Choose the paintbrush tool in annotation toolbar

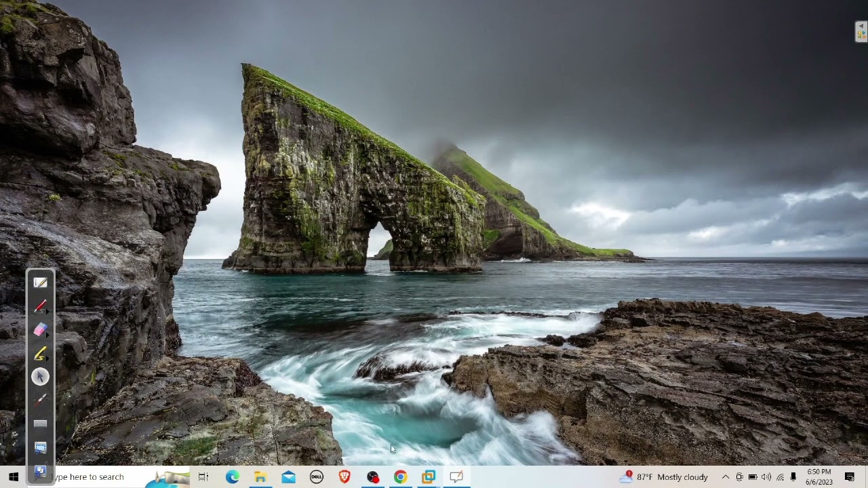pos(40,400)
